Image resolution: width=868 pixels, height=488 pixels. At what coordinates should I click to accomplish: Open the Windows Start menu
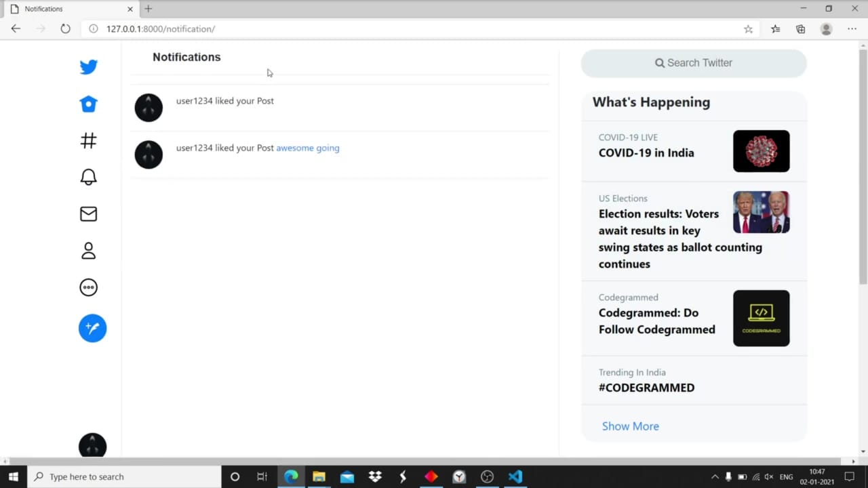[13, 476]
